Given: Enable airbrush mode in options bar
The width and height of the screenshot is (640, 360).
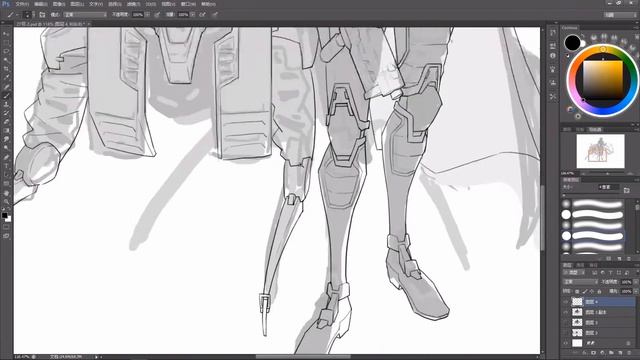Looking at the screenshot, I should 202,14.
